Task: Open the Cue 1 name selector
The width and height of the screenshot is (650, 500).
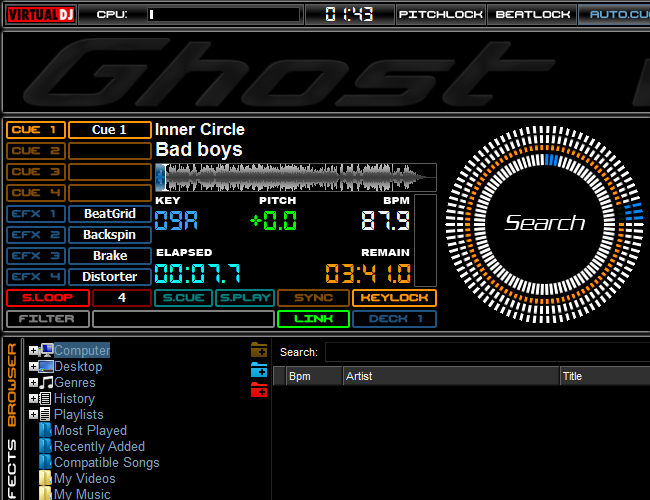Action: [110, 130]
